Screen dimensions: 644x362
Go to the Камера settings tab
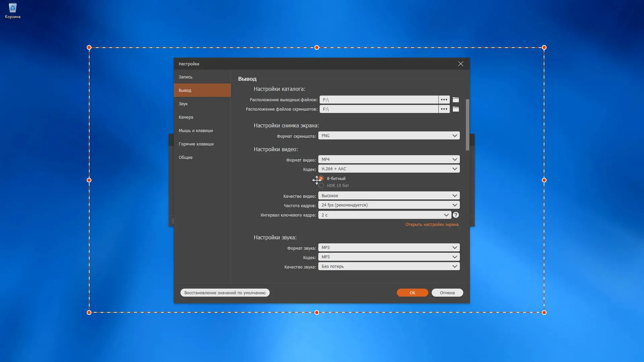186,117
